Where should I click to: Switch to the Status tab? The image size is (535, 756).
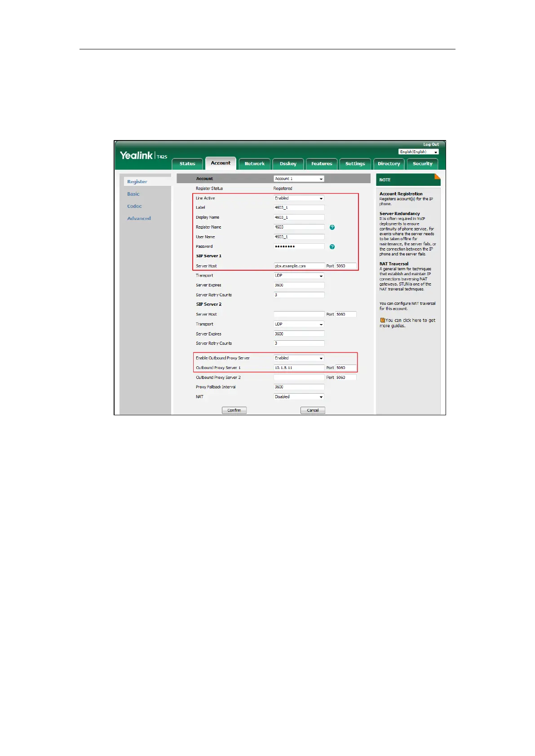coord(187,164)
